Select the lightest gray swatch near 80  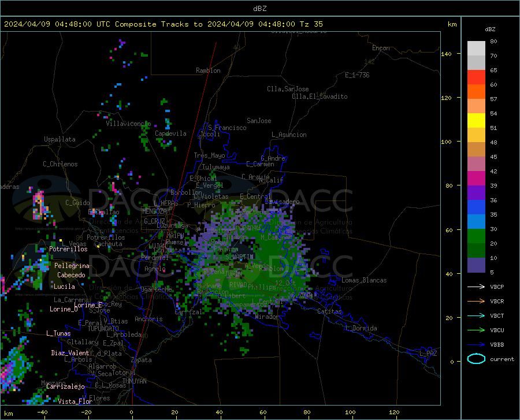click(476, 49)
